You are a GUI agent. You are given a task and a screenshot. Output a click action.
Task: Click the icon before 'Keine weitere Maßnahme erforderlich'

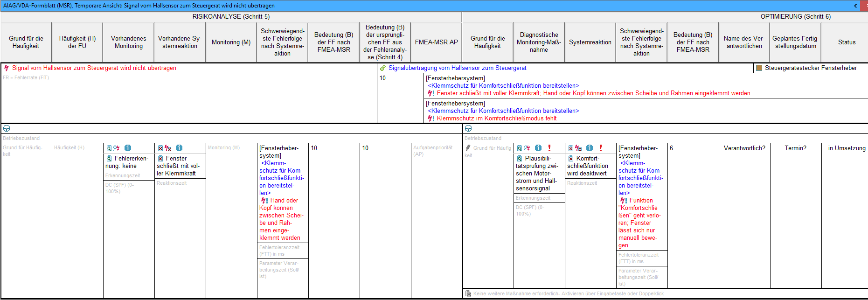pos(468,294)
